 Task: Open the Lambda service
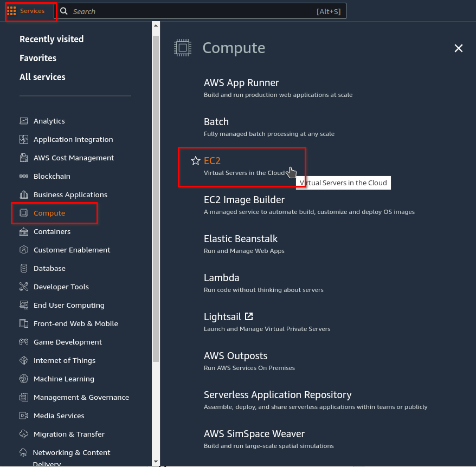click(x=221, y=277)
